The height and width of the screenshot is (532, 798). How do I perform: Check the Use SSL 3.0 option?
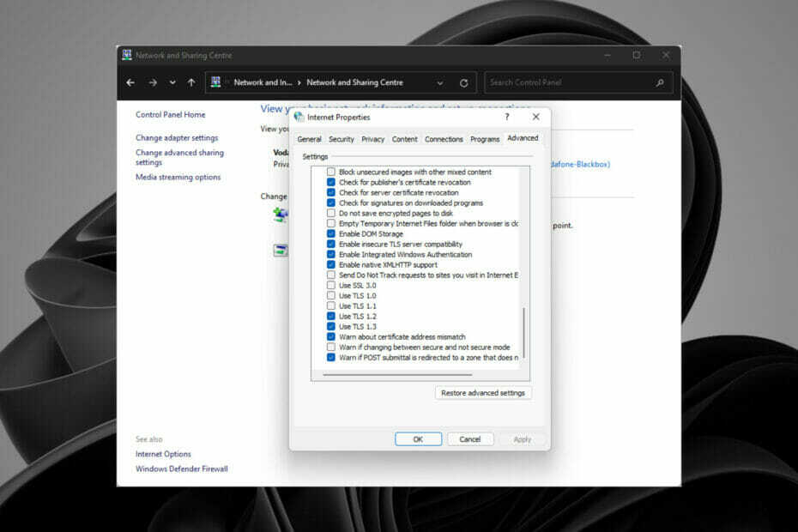pos(331,286)
